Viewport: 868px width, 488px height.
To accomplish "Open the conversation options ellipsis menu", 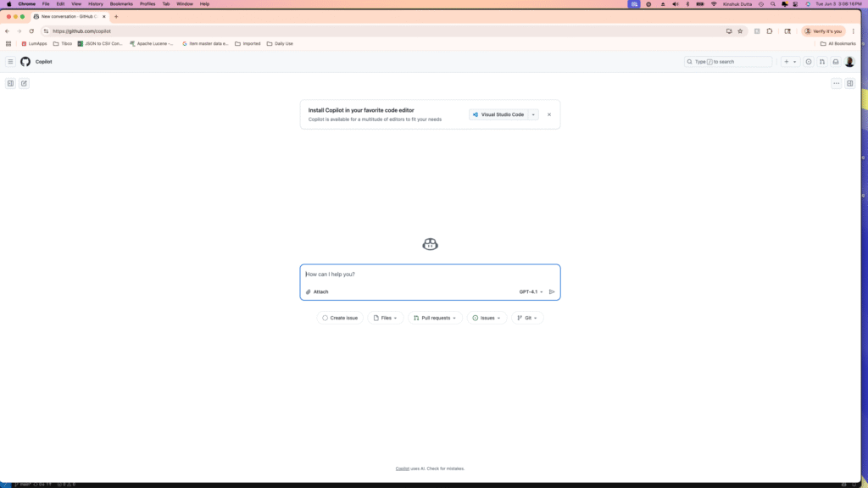I will (837, 84).
